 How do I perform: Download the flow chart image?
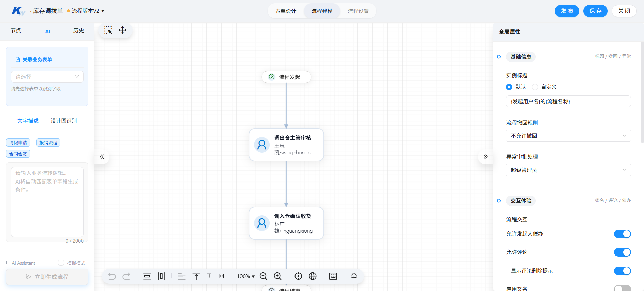pos(354,276)
